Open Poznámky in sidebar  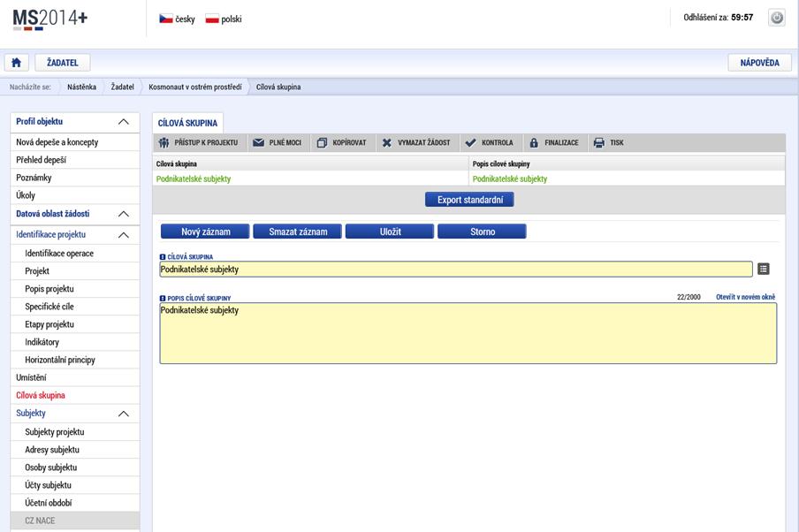tap(75, 178)
